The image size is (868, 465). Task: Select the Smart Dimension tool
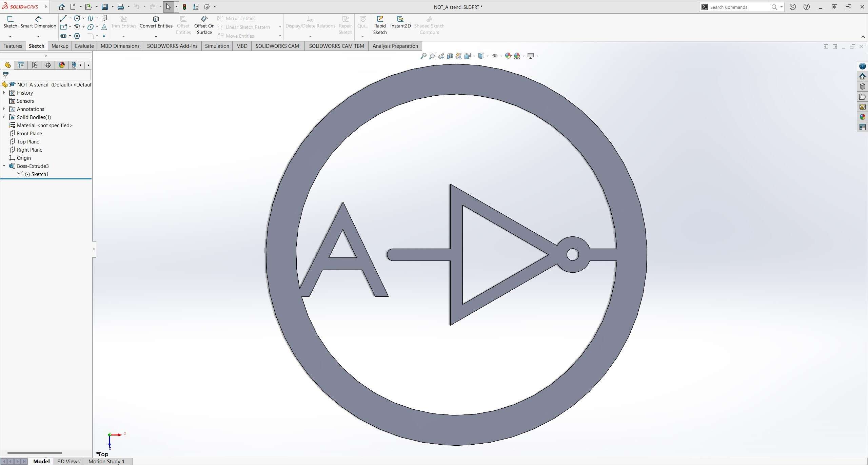38,22
